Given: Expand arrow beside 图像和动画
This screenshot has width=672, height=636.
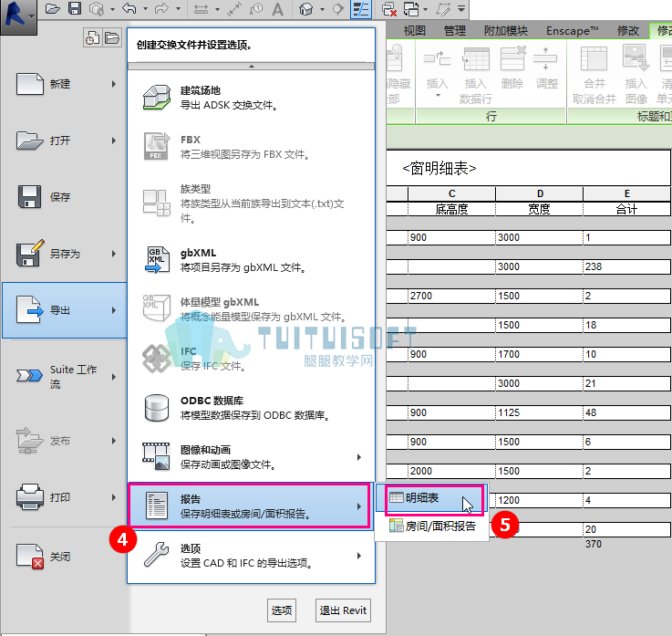Looking at the screenshot, I should point(359,457).
